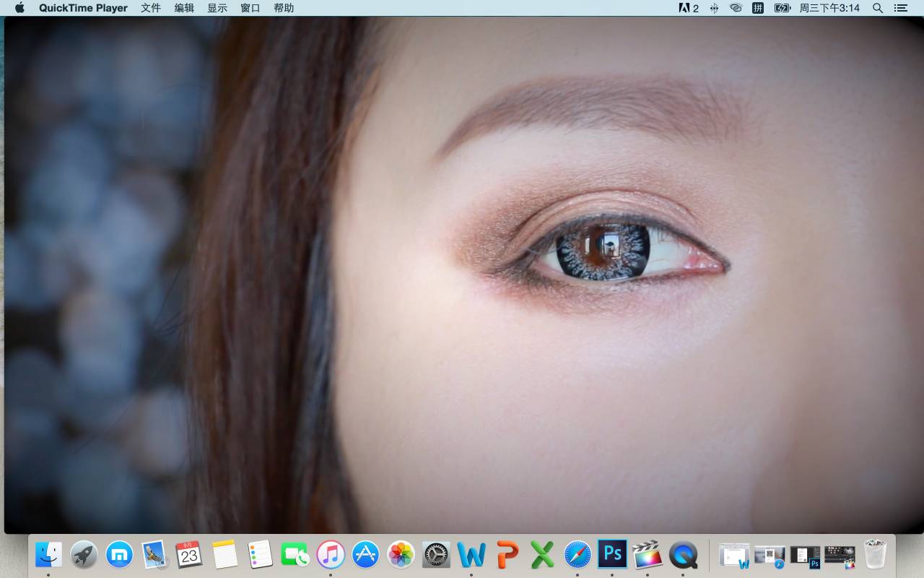Open the 帮助 menu
The height and width of the screenshot is (578, 924).
coord(284,8)
